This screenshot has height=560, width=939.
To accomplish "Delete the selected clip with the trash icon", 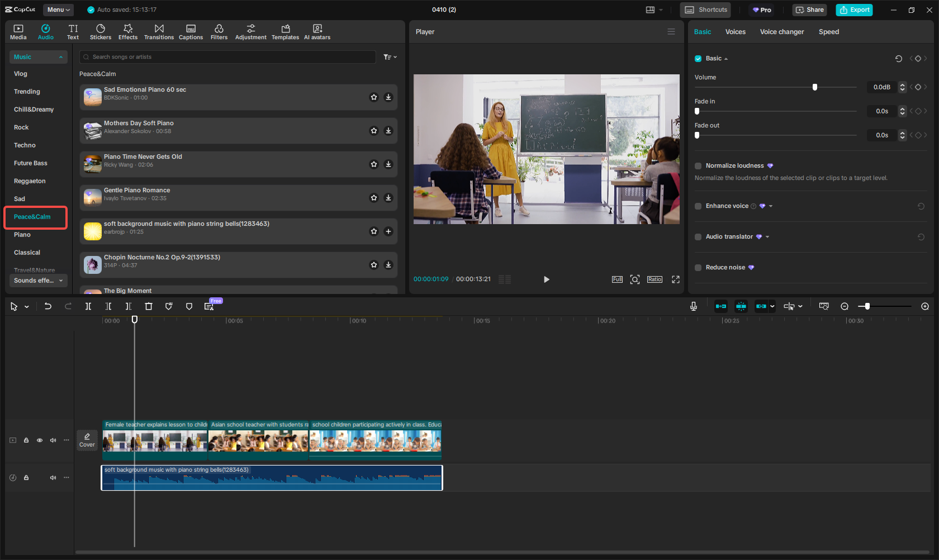I will [x=149, y=306].
